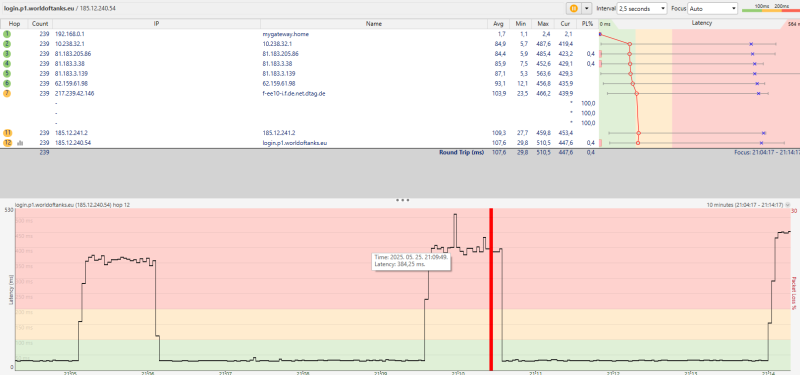
Task: Click the green hop 1 circle icon
Action: click(x=7, y=34)
